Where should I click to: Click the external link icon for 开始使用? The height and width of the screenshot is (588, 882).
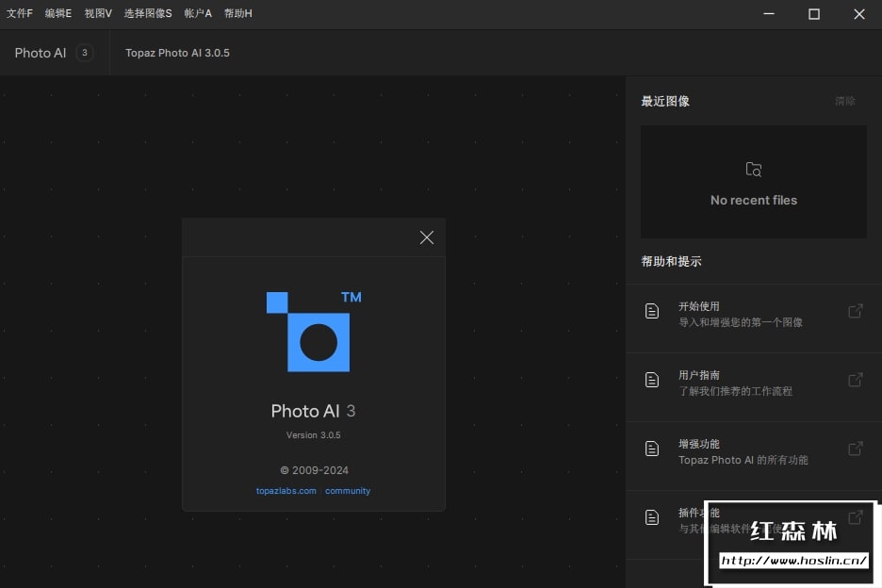[855, 311]
